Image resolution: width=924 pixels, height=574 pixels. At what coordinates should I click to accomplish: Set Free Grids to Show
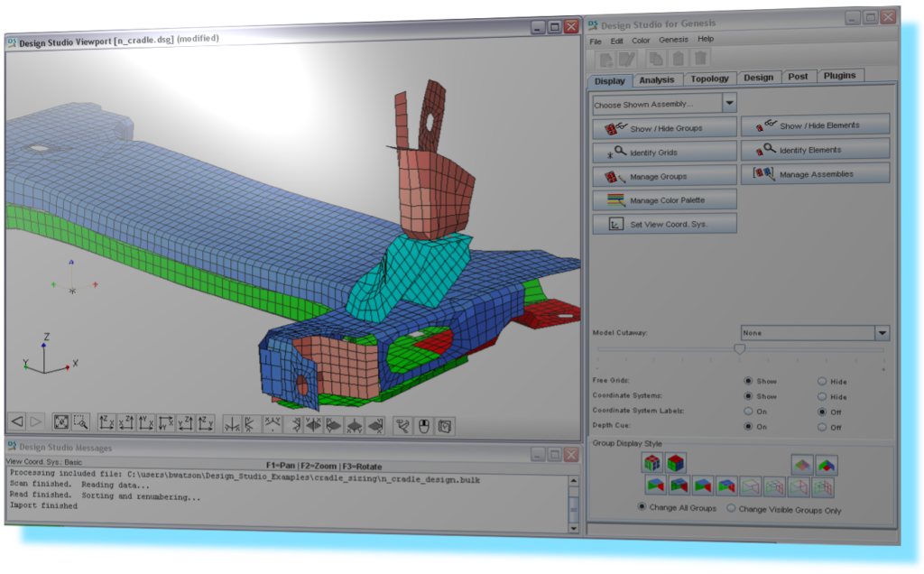748,381
